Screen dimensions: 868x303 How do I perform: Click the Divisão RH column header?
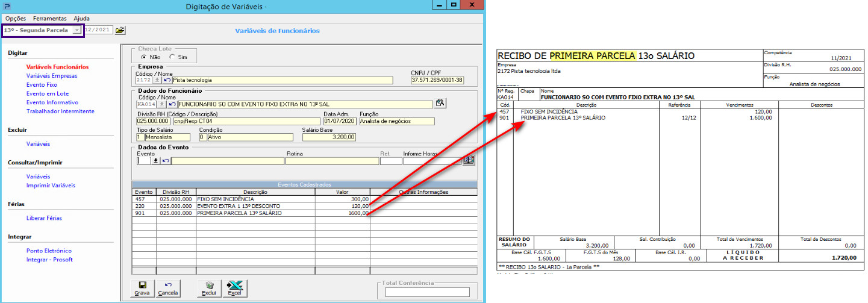(x=176, y=192)
